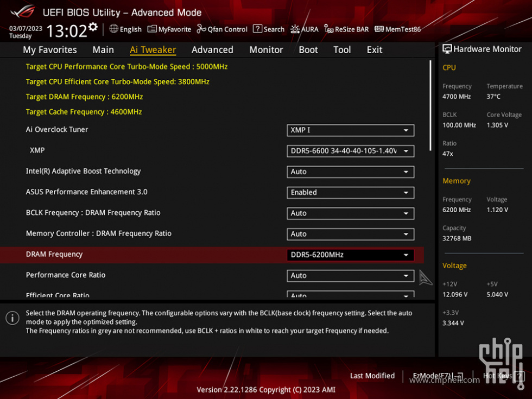Click the globe language icon
532x399 pixels.
click(x=113, y=29)
